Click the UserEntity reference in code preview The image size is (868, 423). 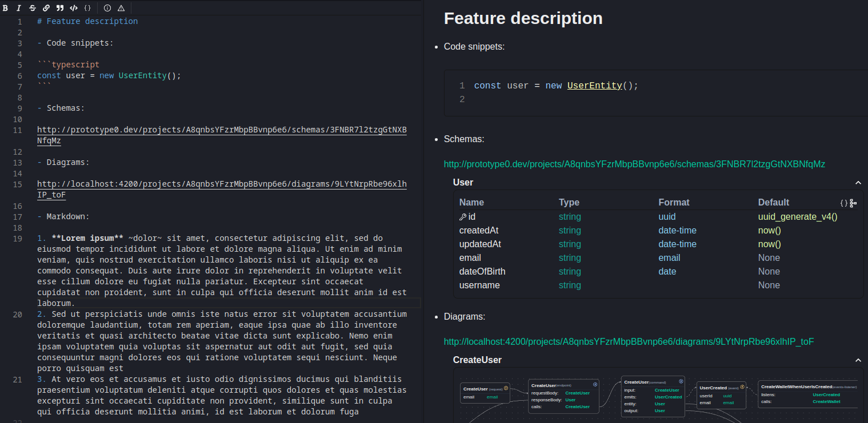coord(594,86)
